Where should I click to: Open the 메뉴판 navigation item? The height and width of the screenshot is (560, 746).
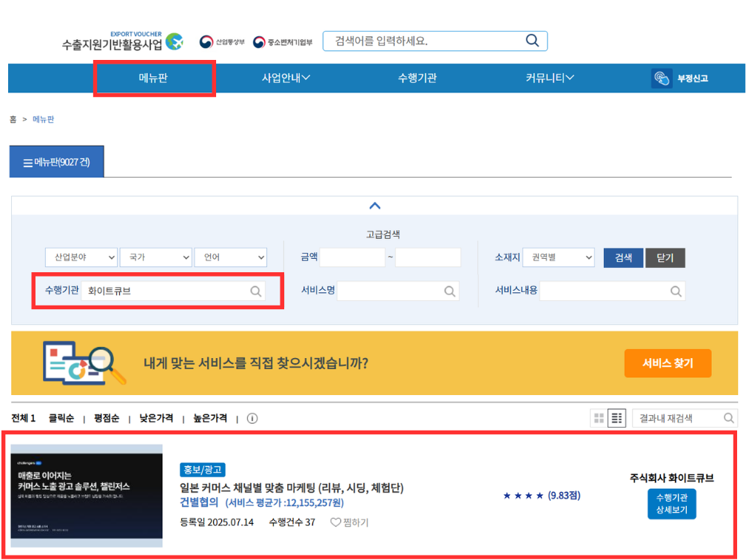(x=153, y=78)
